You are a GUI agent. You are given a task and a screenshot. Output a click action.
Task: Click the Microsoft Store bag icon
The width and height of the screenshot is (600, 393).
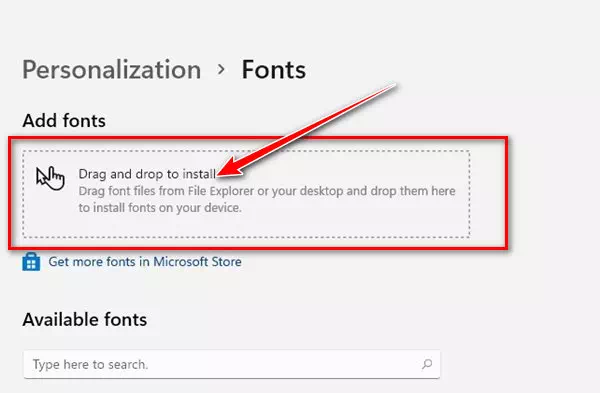[31, 262]
